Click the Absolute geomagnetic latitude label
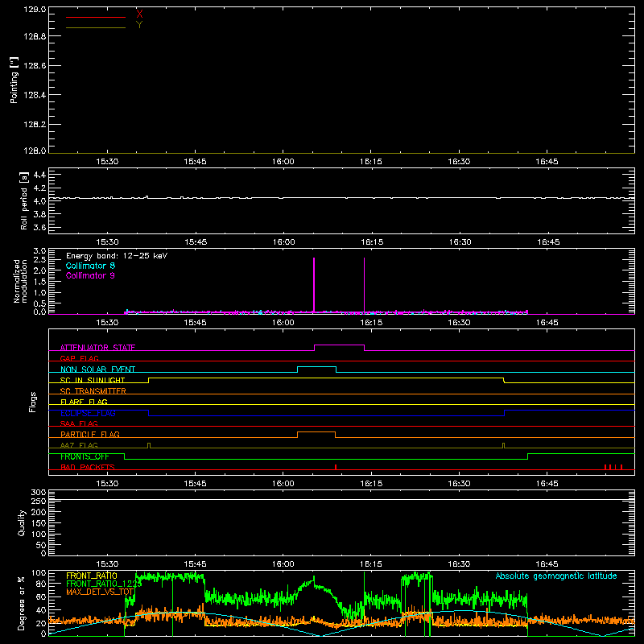Image resolution: width=644 pixels, height=644 pixels. pyautogui.click(x=556, y=576)
